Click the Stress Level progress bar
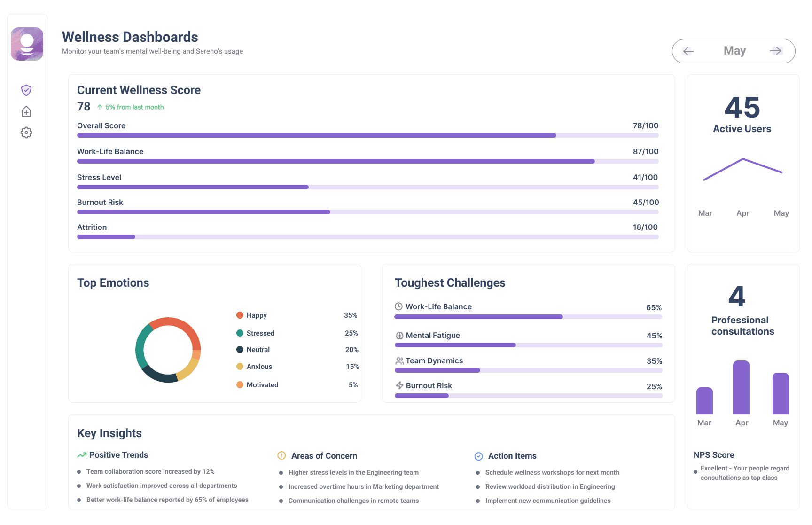 (x=368, y=187)
